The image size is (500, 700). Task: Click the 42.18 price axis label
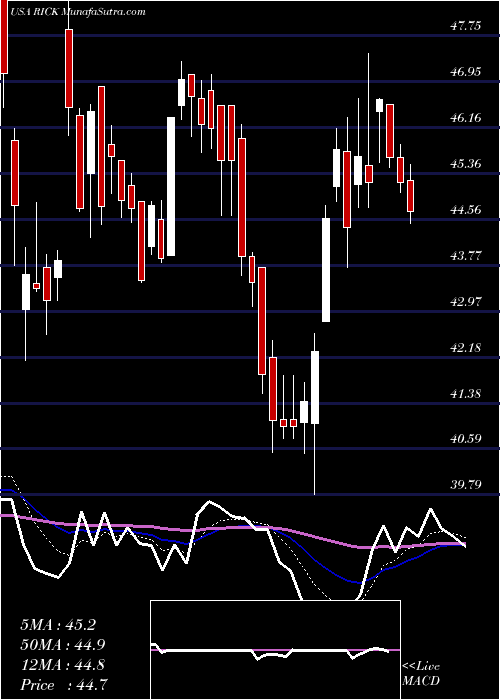(466, 348)
